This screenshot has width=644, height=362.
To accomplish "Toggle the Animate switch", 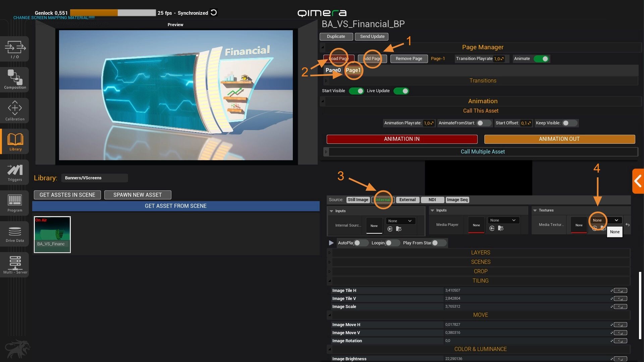I will [541, 59].
